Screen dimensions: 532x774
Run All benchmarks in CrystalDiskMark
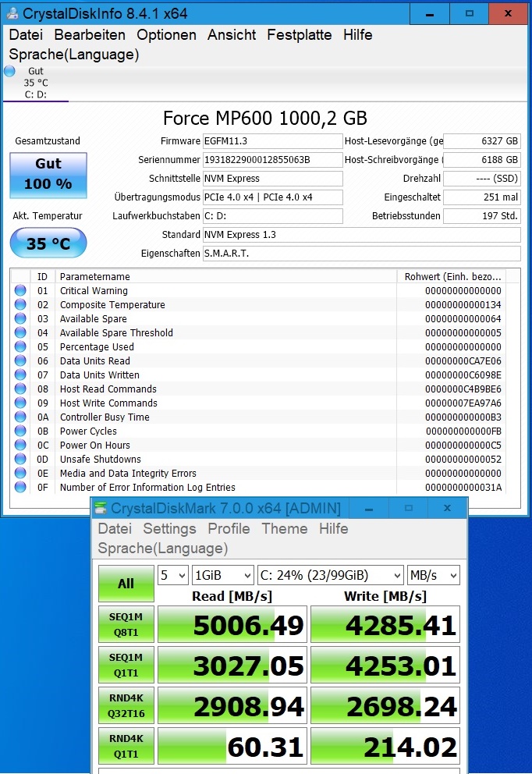(126, 584)
